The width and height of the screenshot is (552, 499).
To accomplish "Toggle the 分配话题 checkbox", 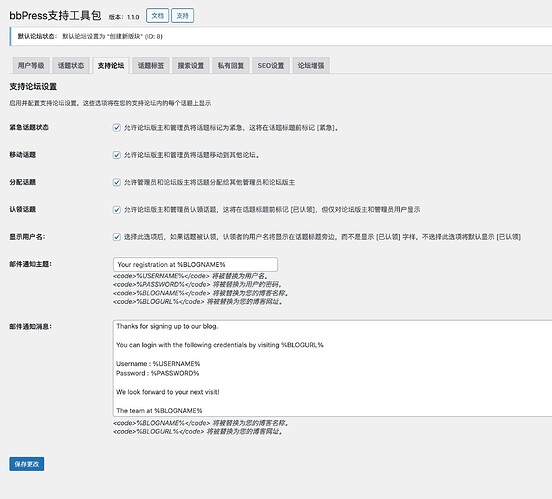I will [x=117, y=182].
